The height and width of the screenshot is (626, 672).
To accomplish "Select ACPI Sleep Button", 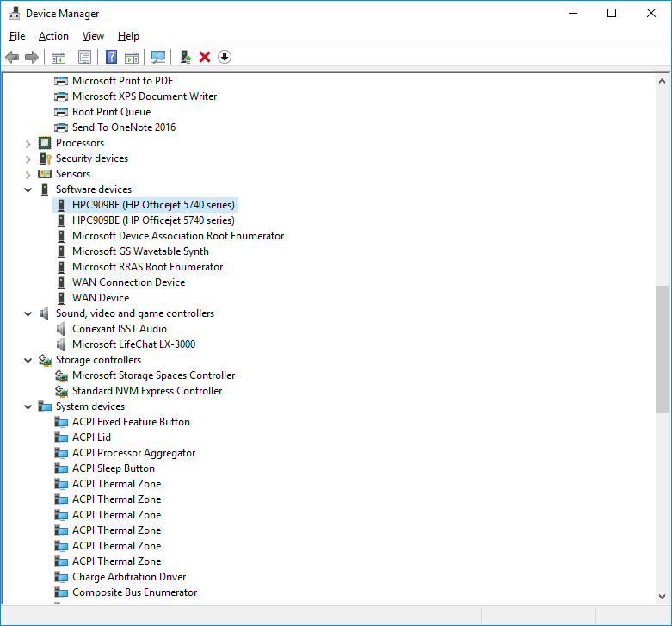I will click(113, 468).
